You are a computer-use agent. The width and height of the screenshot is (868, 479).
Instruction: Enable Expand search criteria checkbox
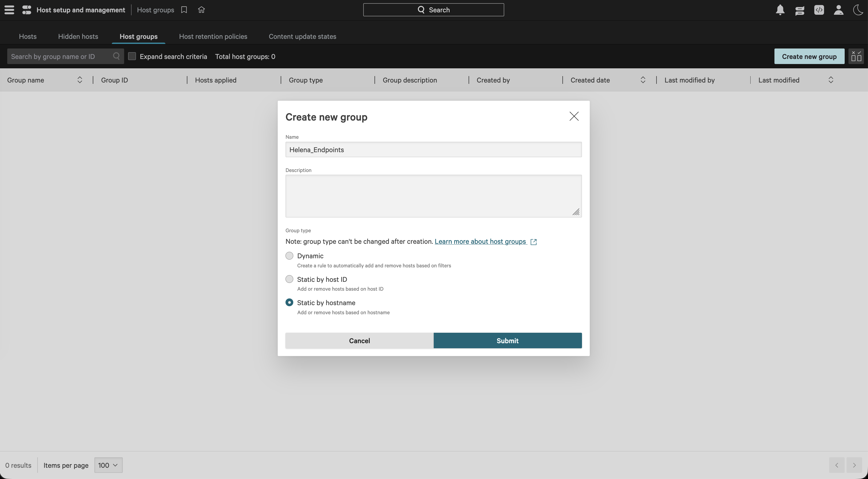click(132, 56)
